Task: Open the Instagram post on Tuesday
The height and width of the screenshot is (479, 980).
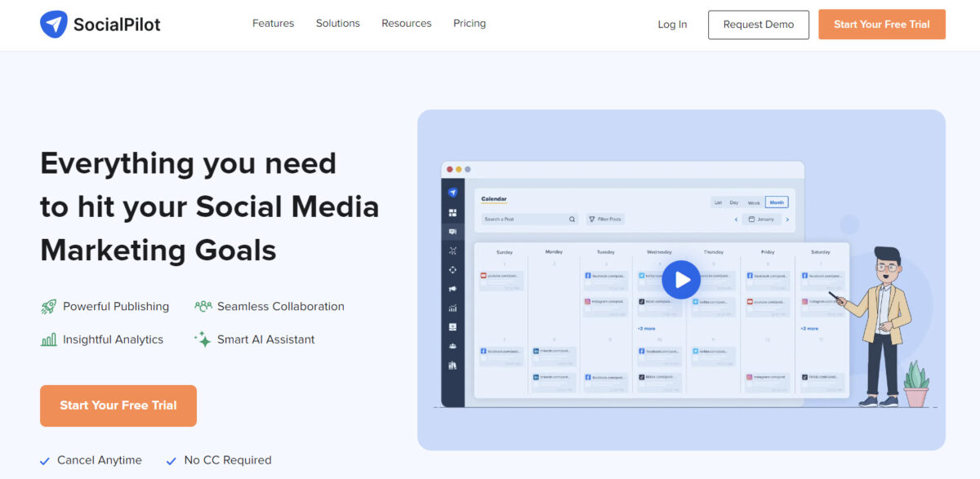Action: click(x=606, y=307)
